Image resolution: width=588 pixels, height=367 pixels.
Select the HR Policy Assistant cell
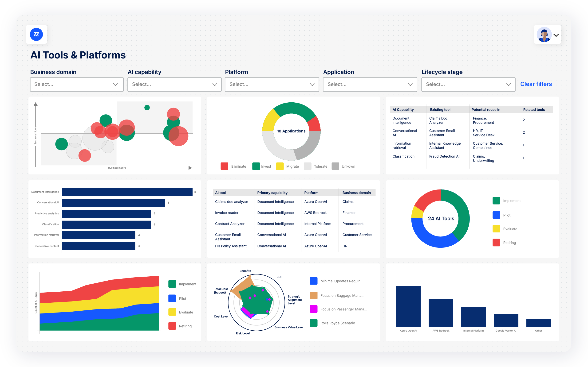point(231,246)
